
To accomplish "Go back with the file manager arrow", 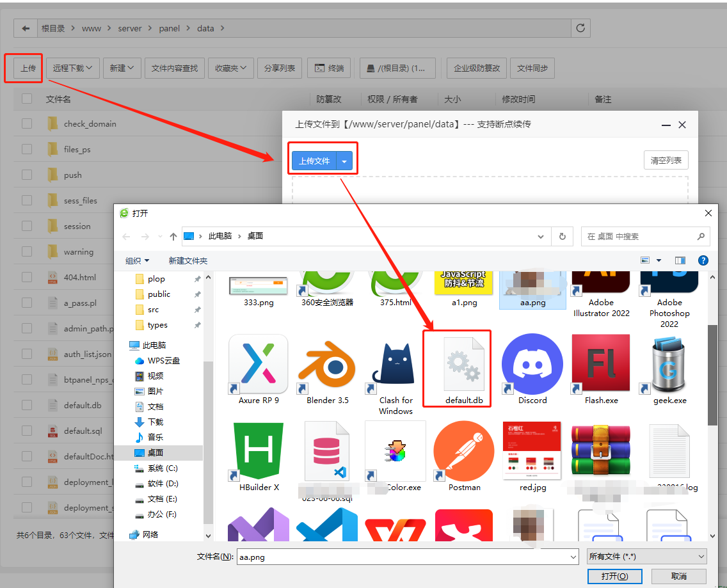I will [26, 28].
